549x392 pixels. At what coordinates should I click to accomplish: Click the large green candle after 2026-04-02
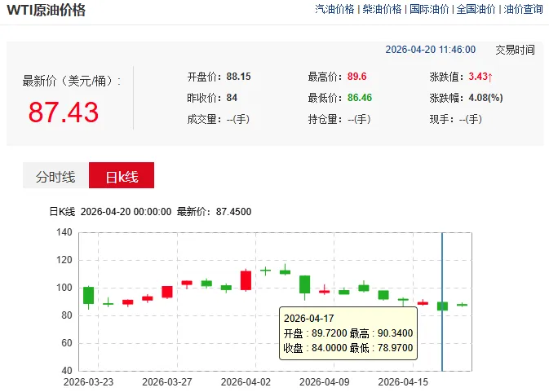[304, 284]
